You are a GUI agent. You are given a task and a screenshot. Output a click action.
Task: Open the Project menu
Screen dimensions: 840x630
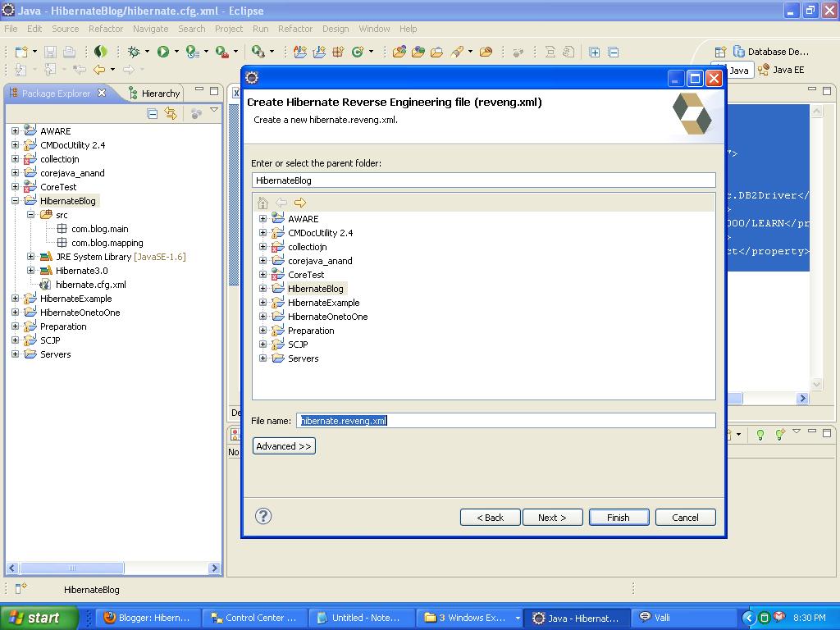229,29
